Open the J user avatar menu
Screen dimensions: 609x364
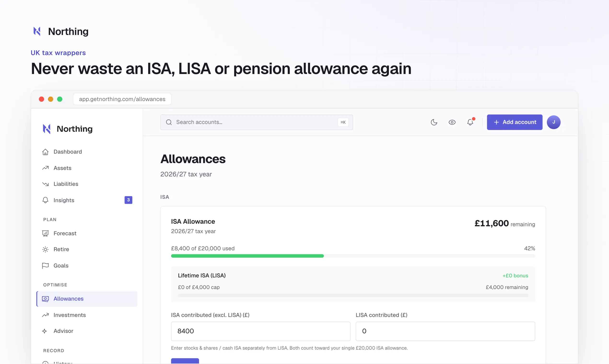[x=554, y=122]
